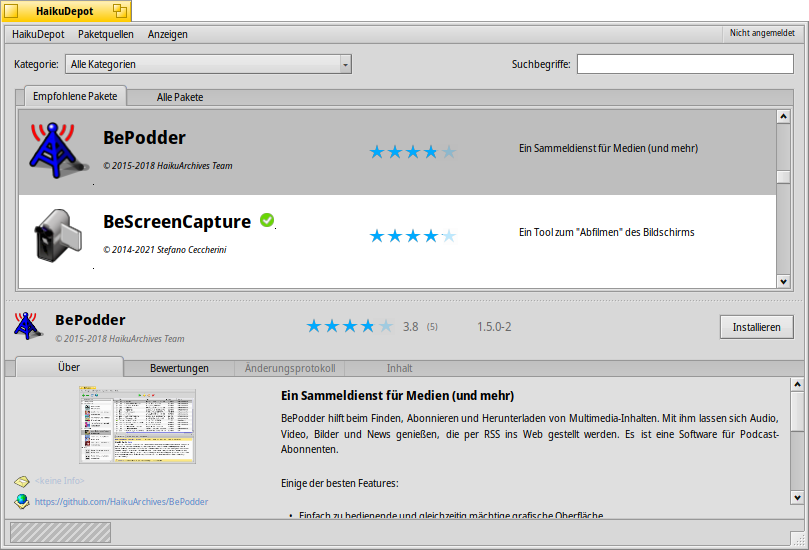Click the package list scrollbar thumb

point(783,177)
